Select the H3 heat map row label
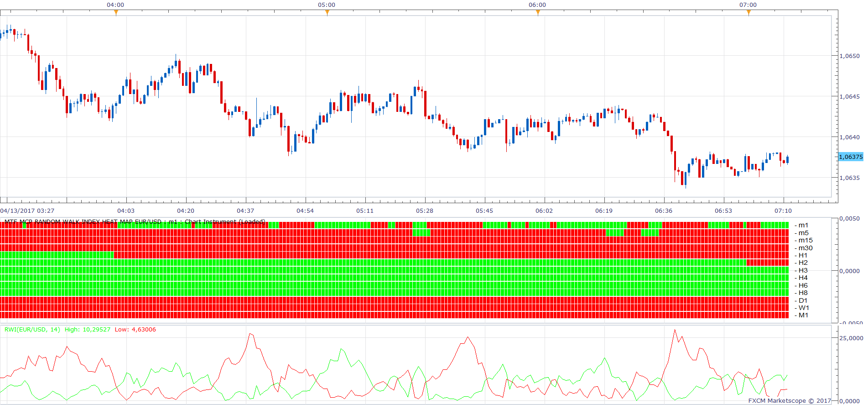 tap(801, 270)
